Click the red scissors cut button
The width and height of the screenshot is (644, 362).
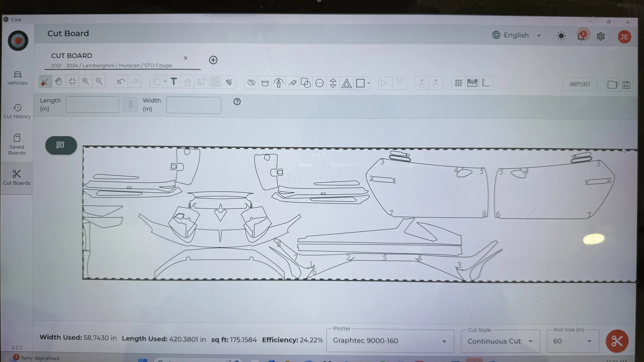(x=617, y=341)
